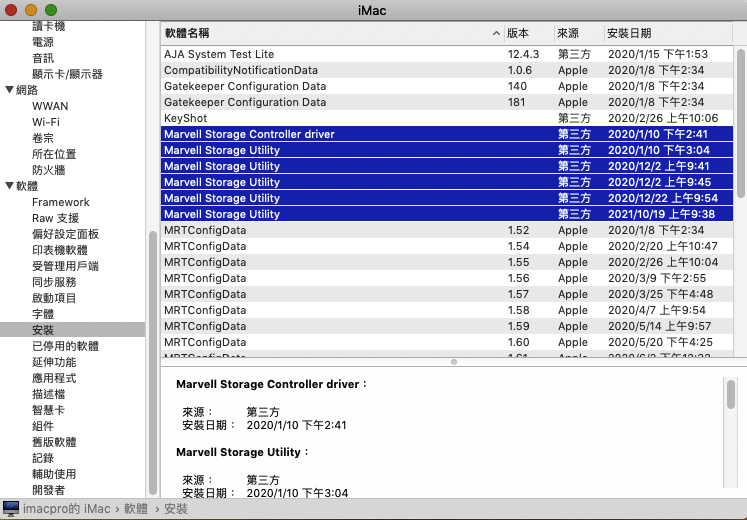Click the iMac computer icon in path bar
This screenshot has width=747, height=520.
[10, 509]
